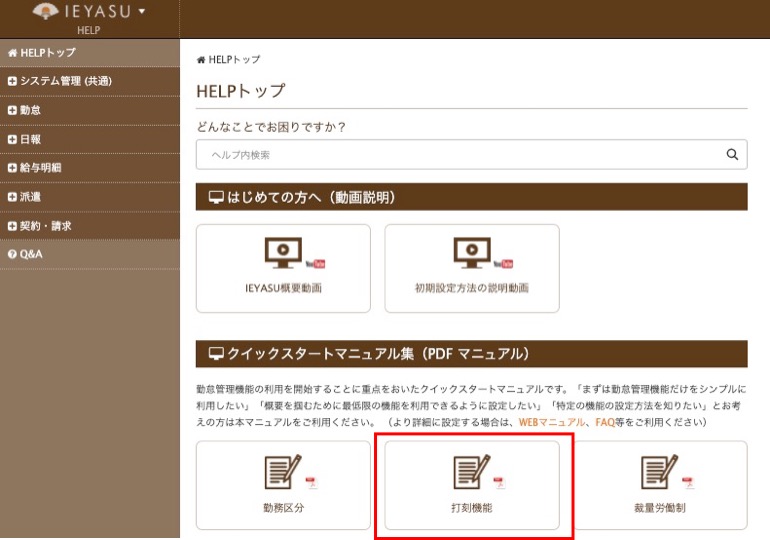Follow the WEBマニュアル link
The width and height of the screenshot is (770, 540).
click(551, 422)
